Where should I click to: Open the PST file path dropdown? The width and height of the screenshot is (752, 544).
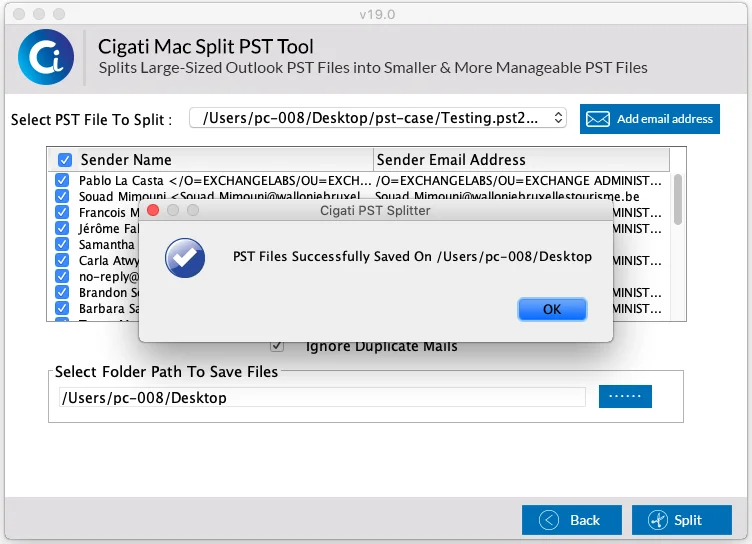pos(378,118)
